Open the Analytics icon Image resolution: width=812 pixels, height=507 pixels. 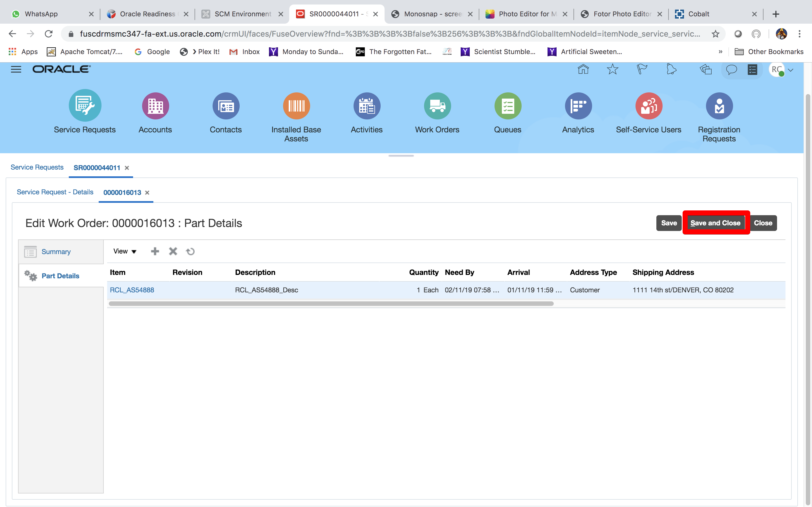pyautogui.click(x=578, y=106)
